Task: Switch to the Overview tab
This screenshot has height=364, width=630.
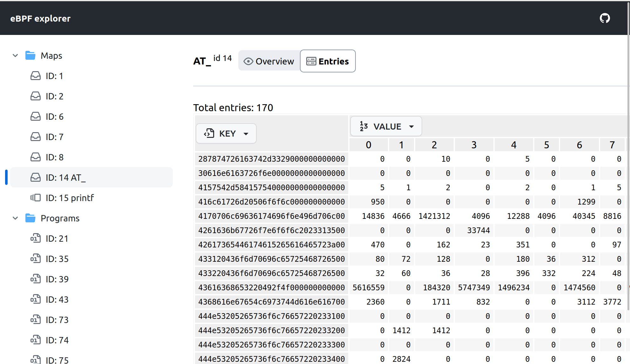Action: (269, 61)
